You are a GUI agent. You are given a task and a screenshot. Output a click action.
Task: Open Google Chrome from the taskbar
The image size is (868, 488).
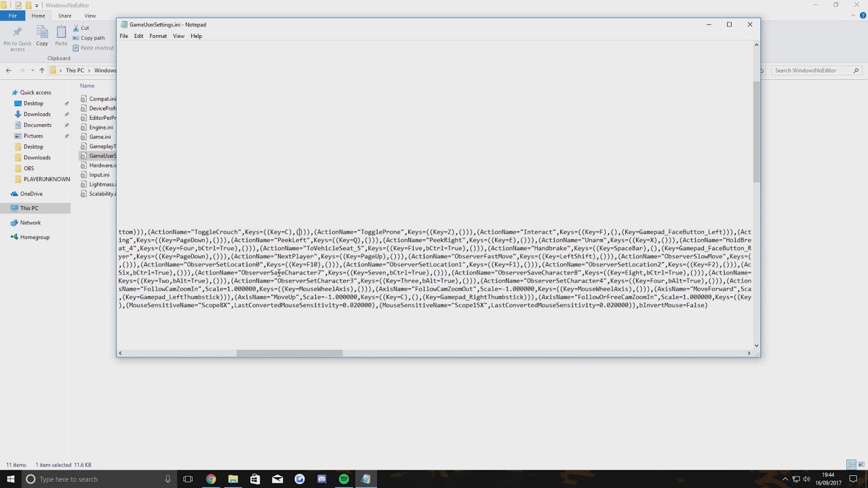click(211, 479)
